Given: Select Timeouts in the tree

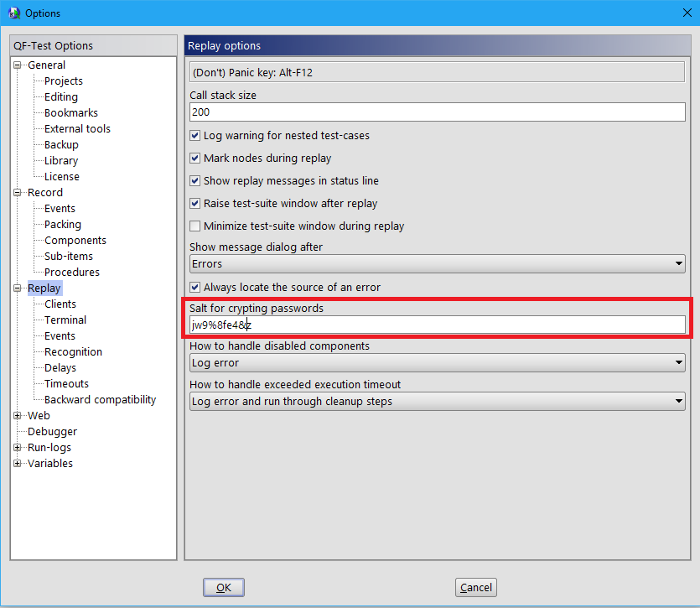Looking at the screenshot, I should pos(66,384).
